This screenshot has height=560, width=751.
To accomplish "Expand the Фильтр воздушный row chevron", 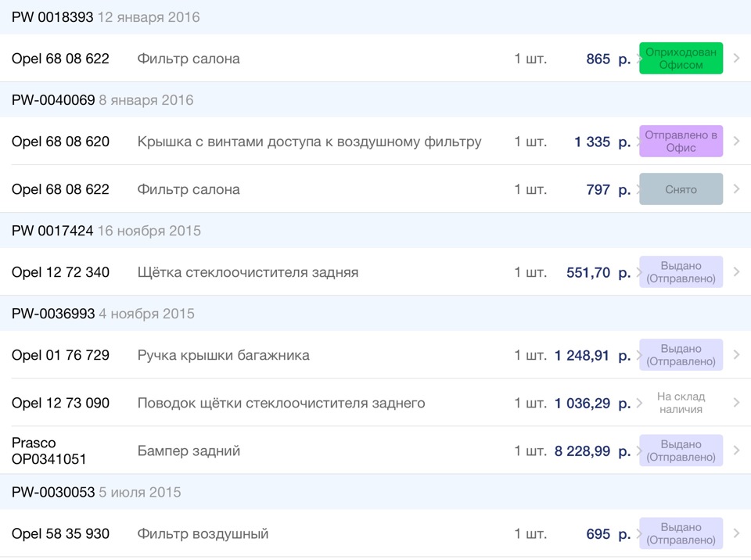I will 736,533.
